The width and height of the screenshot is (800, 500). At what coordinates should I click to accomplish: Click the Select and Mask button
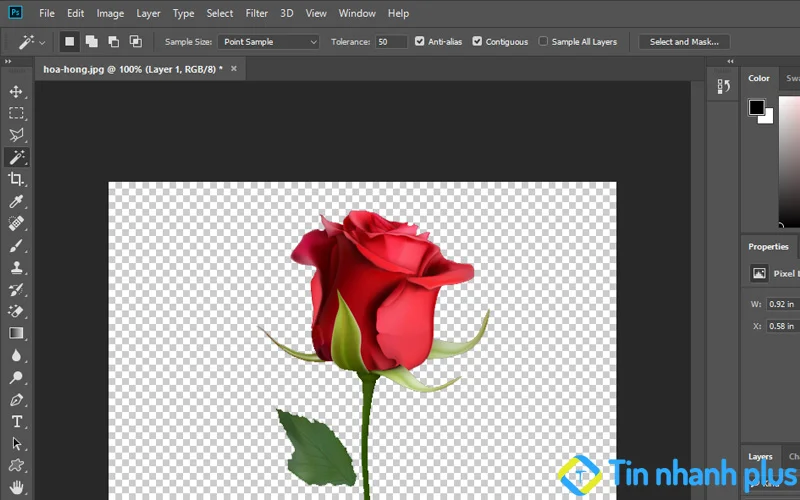[x=684, y=42]
